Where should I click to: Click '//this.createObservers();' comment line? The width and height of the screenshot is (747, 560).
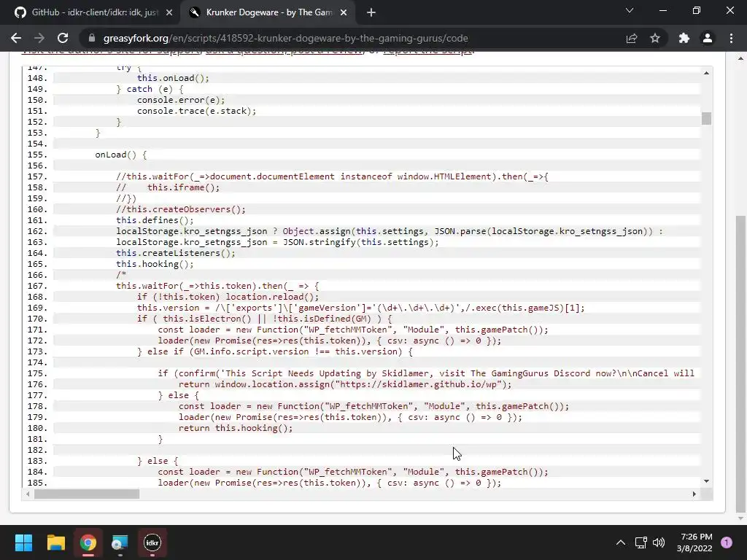(x=181, y=209)
